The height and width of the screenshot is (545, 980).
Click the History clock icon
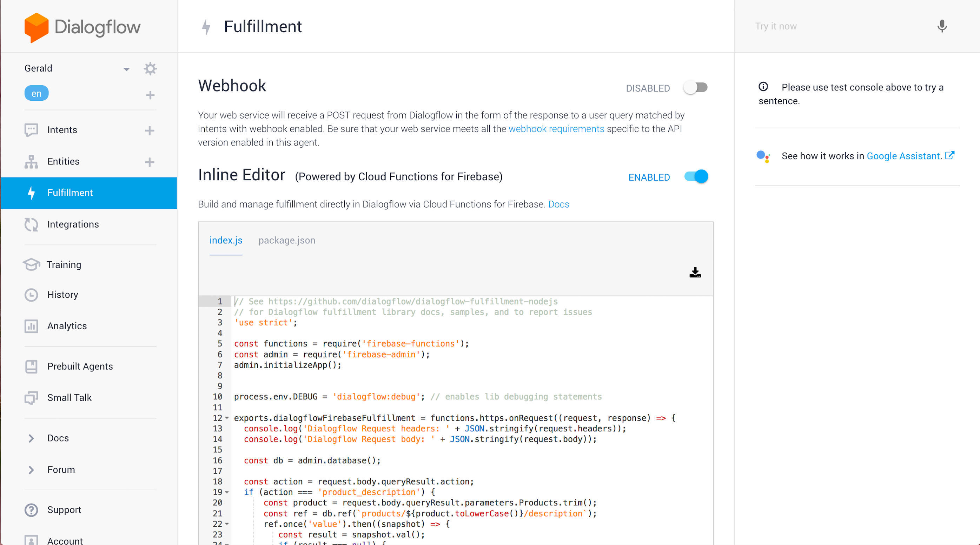(x=31, y=295)
